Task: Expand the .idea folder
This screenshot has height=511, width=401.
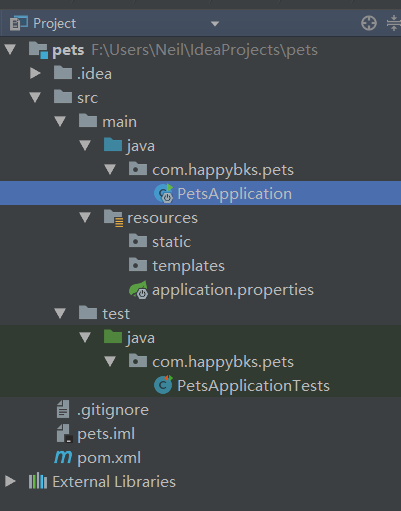Action: (35, 73)
